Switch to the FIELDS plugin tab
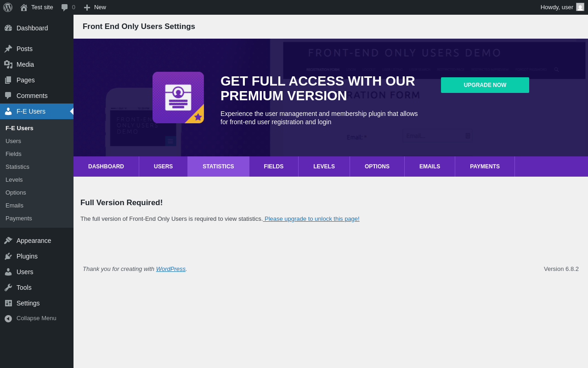 274,167
